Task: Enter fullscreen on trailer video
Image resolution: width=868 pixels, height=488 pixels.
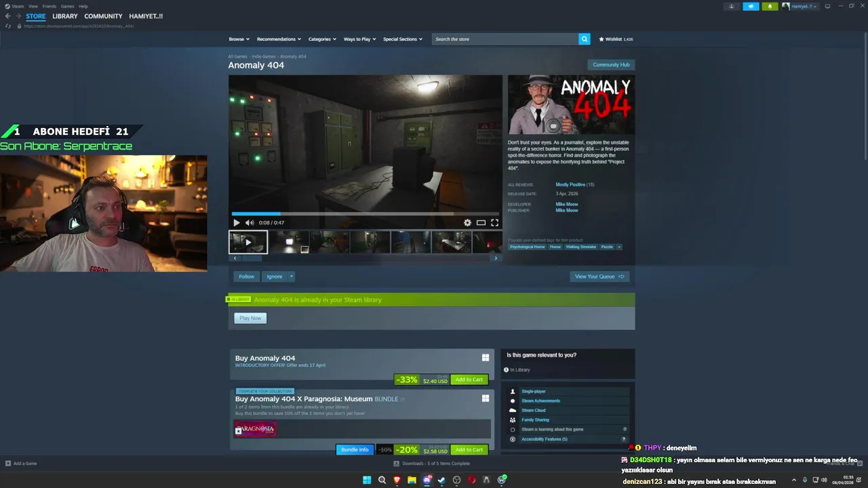Action: pyautogui.click(x=494, y=222)
